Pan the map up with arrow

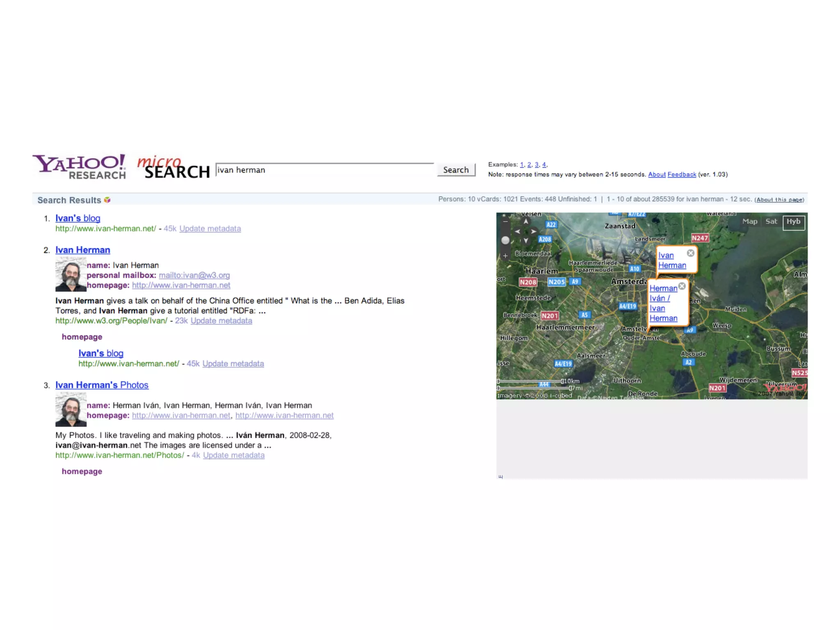pyautogui.click(x=526, y=222)
